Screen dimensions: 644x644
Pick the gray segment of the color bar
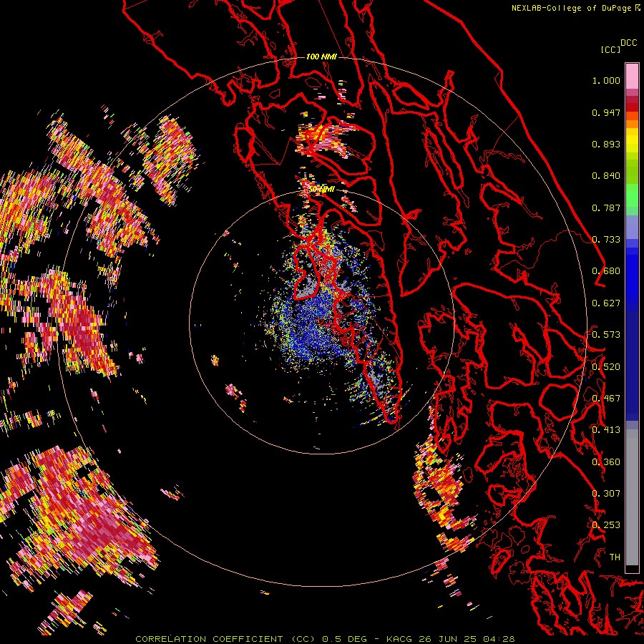tap(632, 497)
